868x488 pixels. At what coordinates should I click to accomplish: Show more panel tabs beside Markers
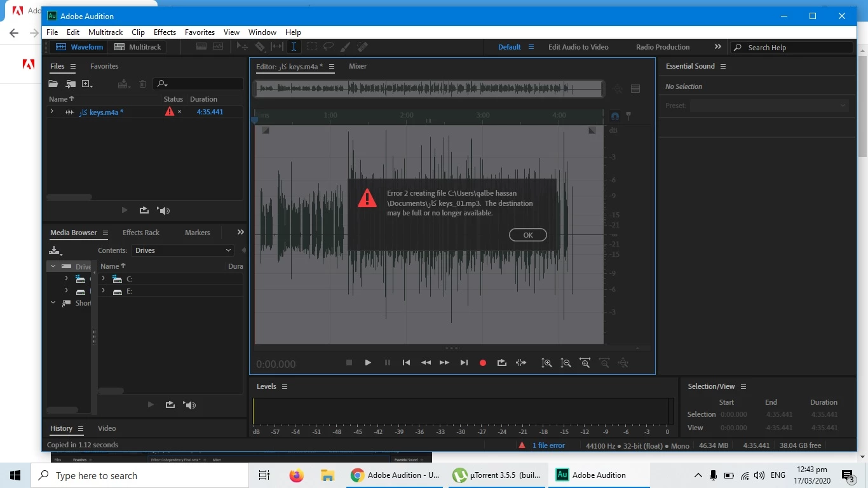[x=240, y=233]
